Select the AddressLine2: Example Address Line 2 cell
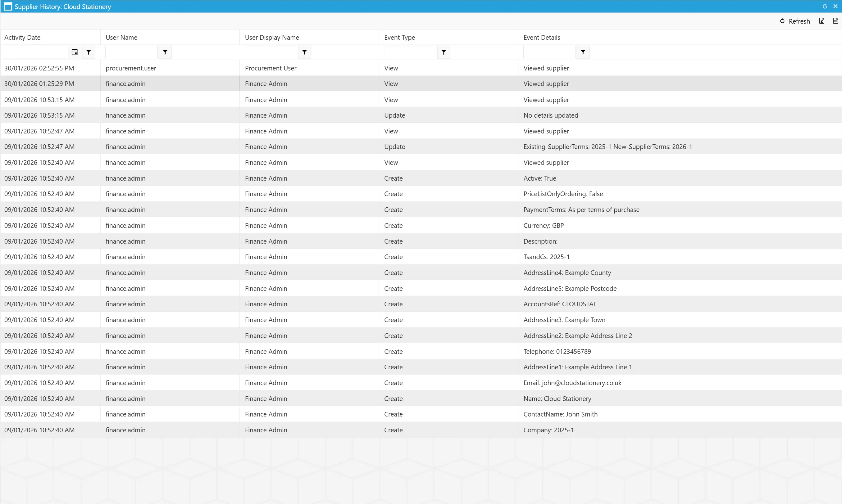842x504 pixels. pos(680,335)
